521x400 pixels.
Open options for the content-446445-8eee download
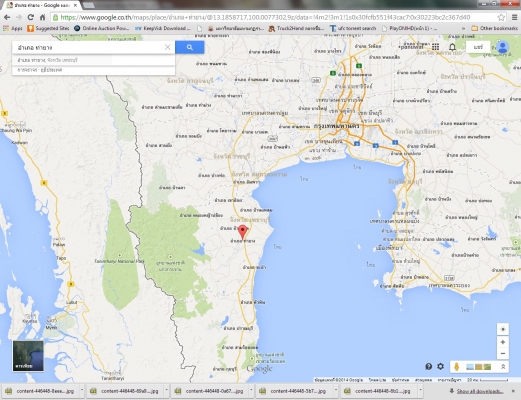click(82, 391)
